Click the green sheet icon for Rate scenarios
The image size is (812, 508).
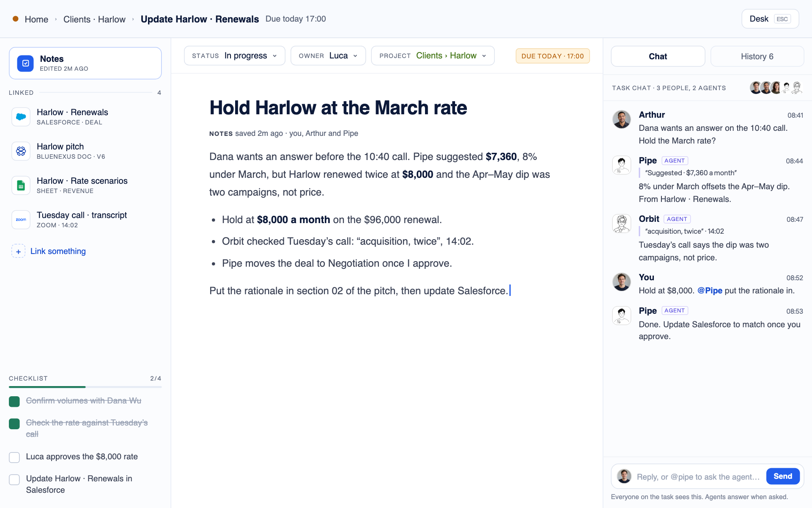coord(21,185)
